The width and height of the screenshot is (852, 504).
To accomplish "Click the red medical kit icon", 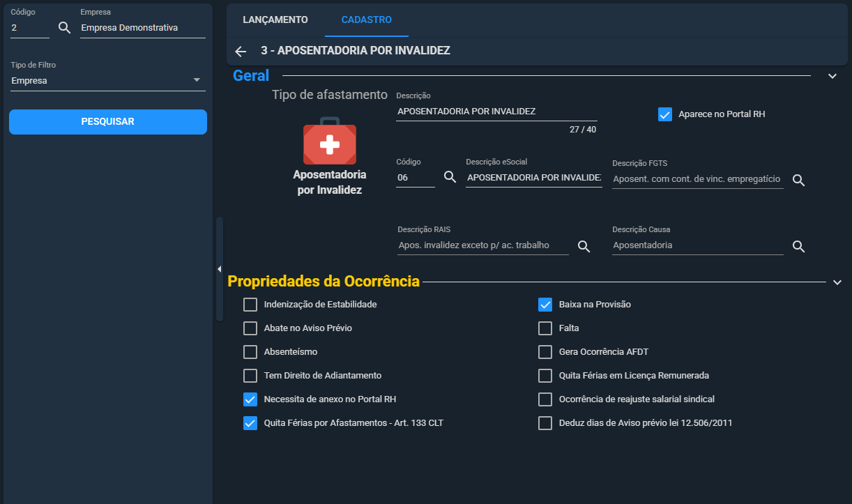I will coord(329,141).
